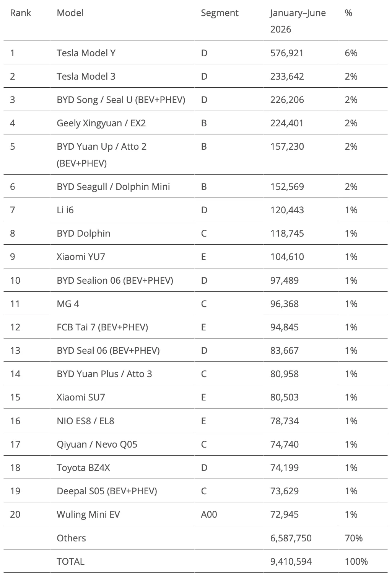Click the 576,921 sales figure
392x577 pixels.
287,53
